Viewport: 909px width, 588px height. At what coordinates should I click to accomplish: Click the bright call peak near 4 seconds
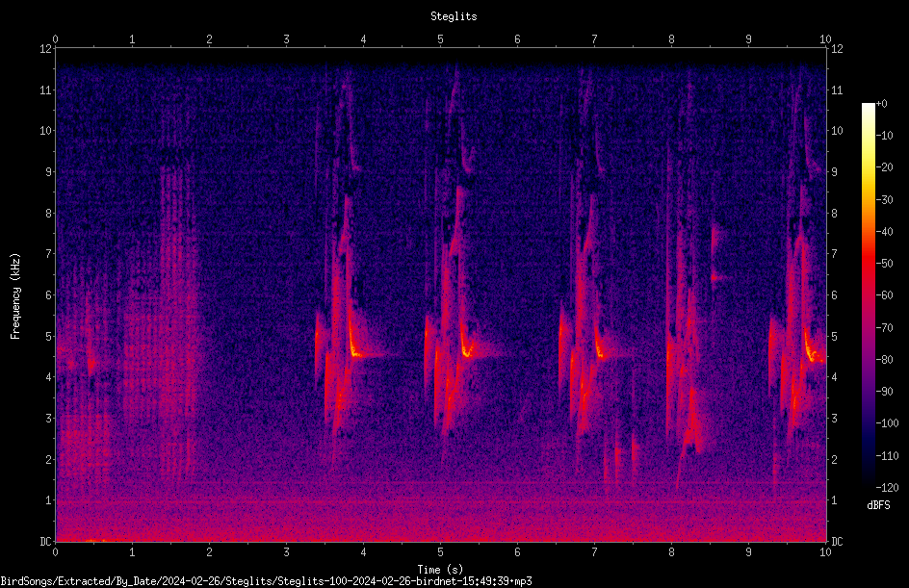tap(355, 351)
